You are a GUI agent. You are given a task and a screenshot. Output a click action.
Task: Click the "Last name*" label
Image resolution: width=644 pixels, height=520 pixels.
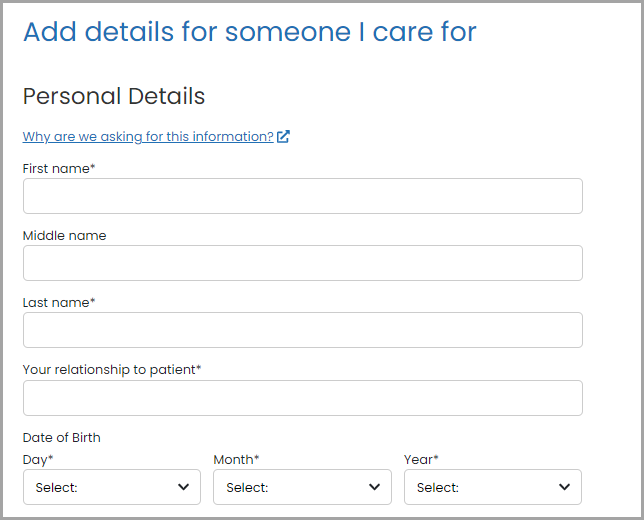(x=59, y=302)
